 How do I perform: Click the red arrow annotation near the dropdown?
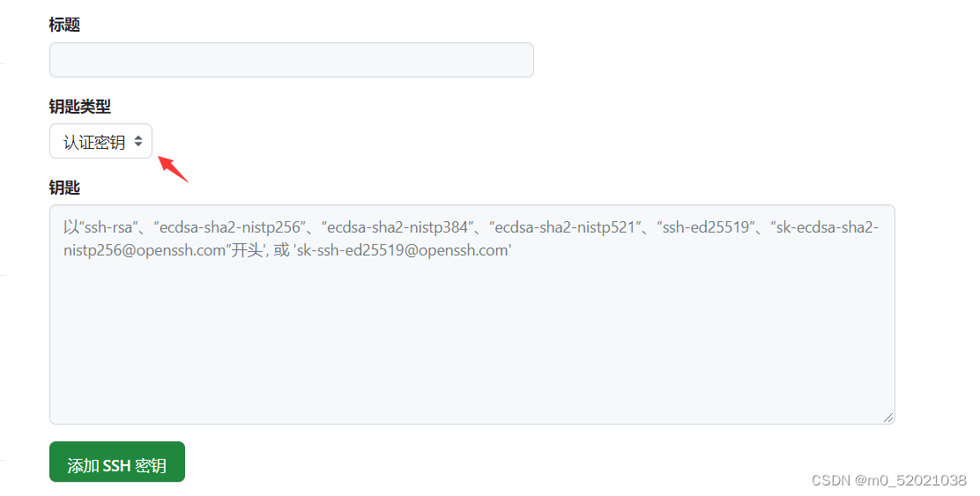coord(173,168)
